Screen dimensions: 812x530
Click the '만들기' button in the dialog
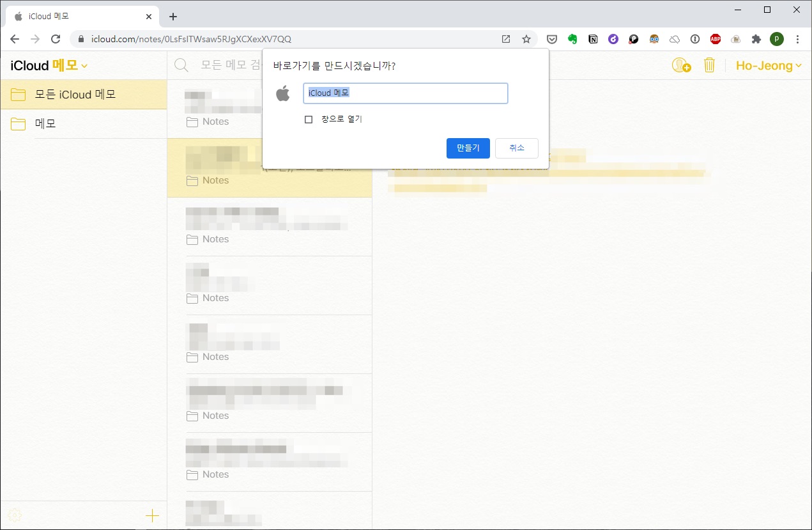pos(468,148)
